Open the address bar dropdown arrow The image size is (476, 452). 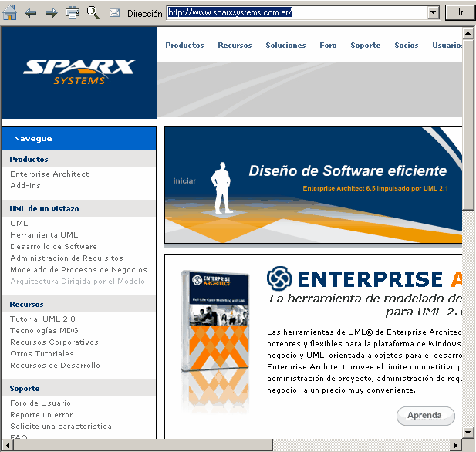(x=434, y=13)
